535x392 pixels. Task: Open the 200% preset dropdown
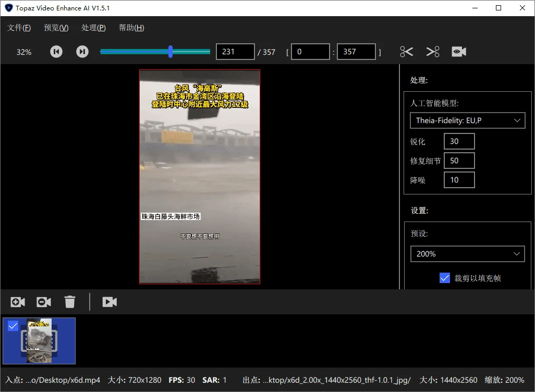[x=467, y=254]
